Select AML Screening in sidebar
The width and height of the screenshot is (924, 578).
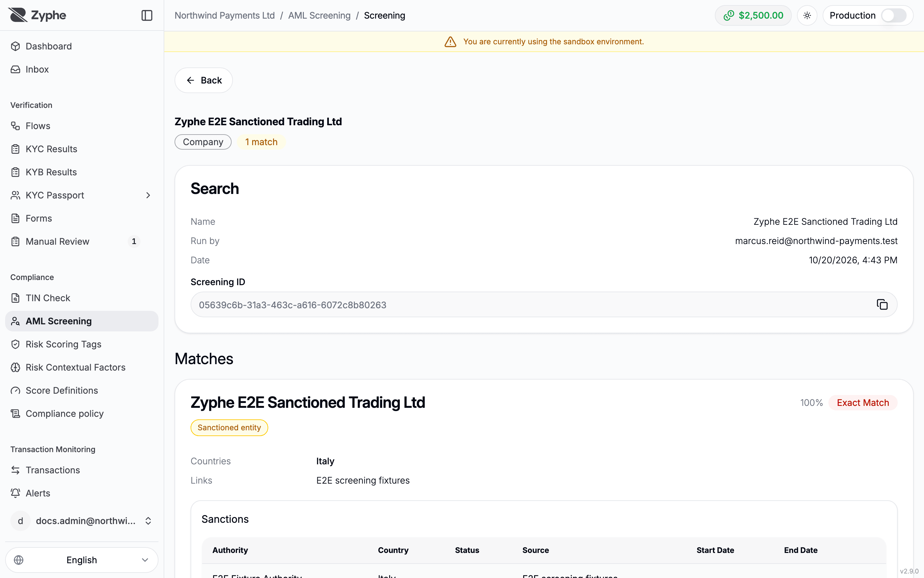pos(82,321)
